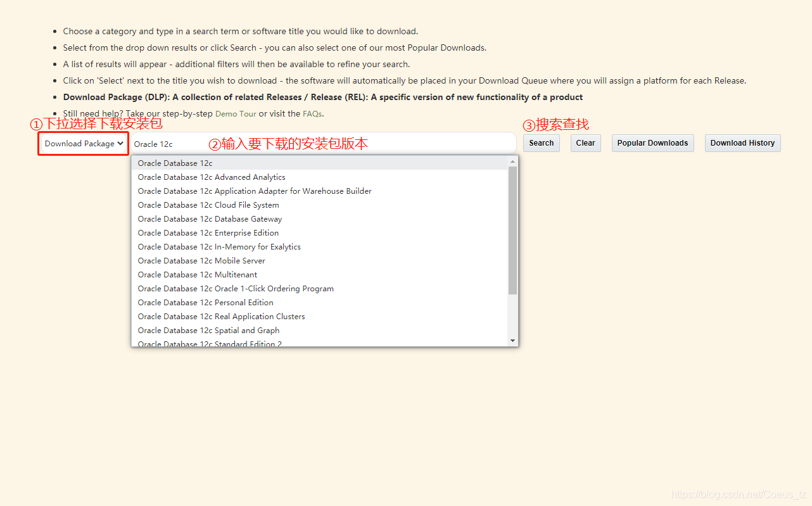Select Oracle Database 12c Real Application Clusters

pos(320,317)
